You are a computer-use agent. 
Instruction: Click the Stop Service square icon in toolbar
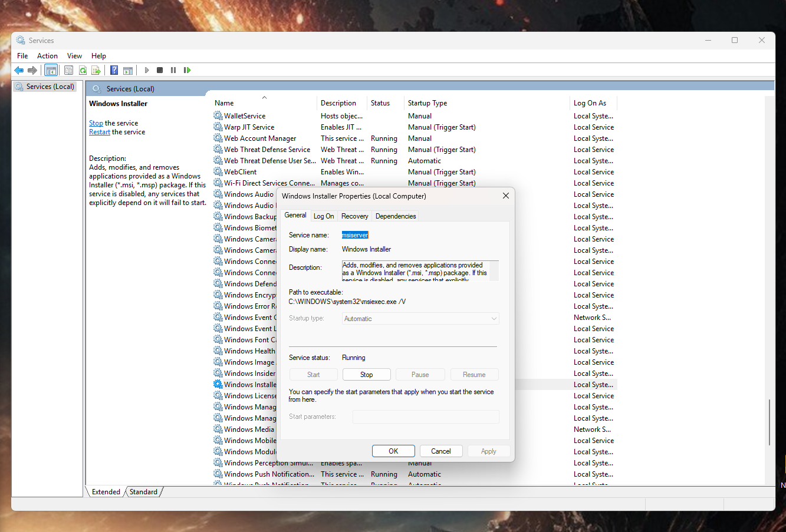160,70
